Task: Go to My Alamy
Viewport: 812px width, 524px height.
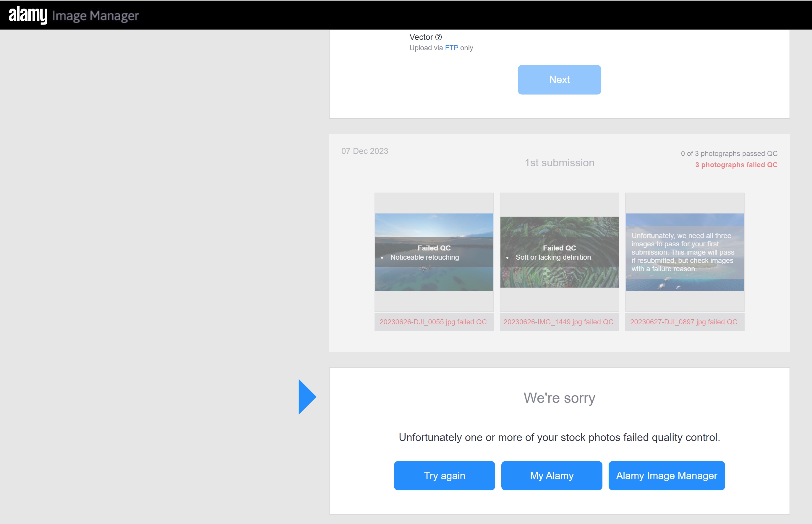Action: [x=552, y=475]
